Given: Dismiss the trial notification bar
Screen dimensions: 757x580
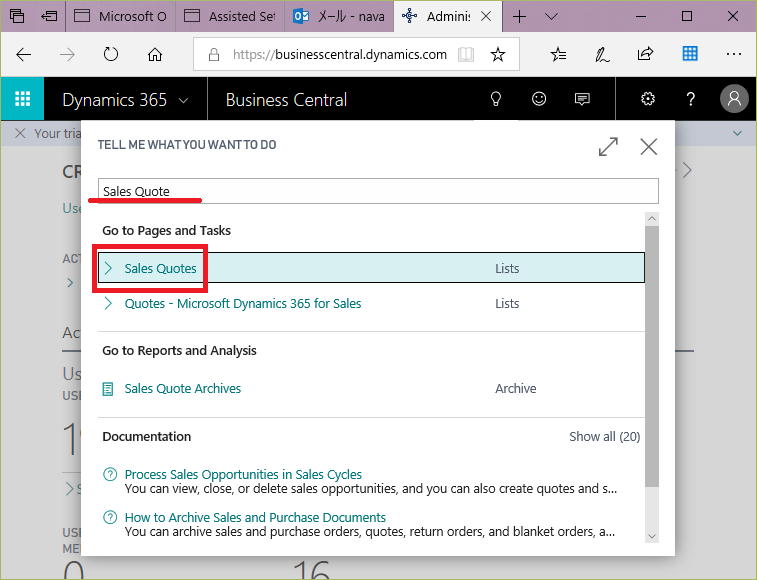Looking at the screenshot, I should point(20,133).
